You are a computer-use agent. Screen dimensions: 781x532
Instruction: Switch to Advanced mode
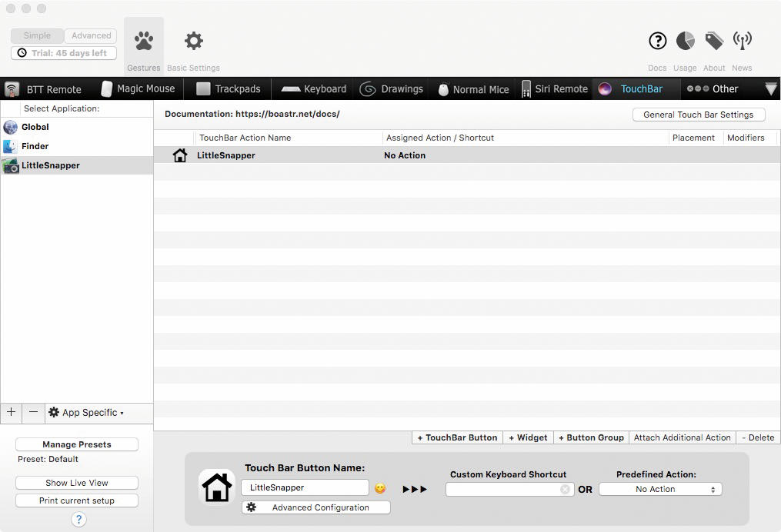tap(91, 36)
